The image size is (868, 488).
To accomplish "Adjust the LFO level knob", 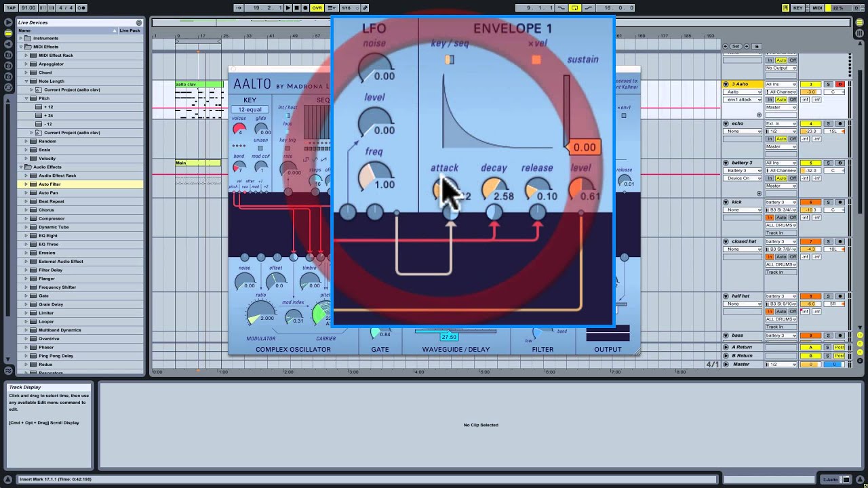I will point(374,122).
